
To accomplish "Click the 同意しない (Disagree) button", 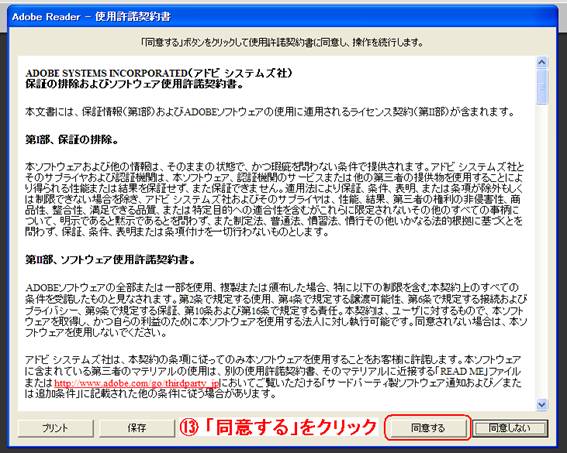I will click(510, 428).
